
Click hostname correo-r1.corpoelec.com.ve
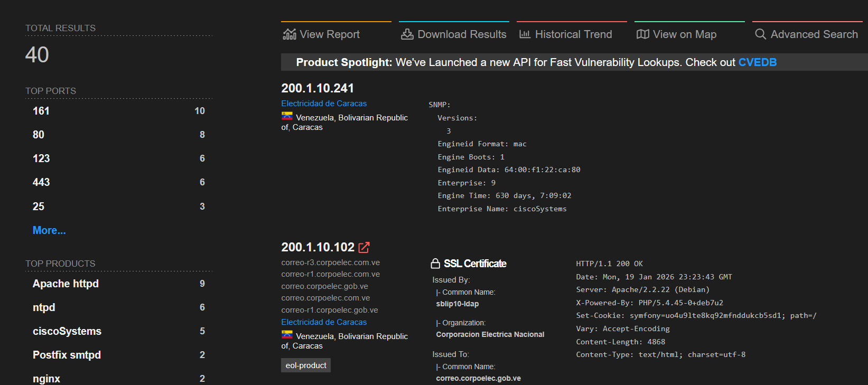(331, 274)
